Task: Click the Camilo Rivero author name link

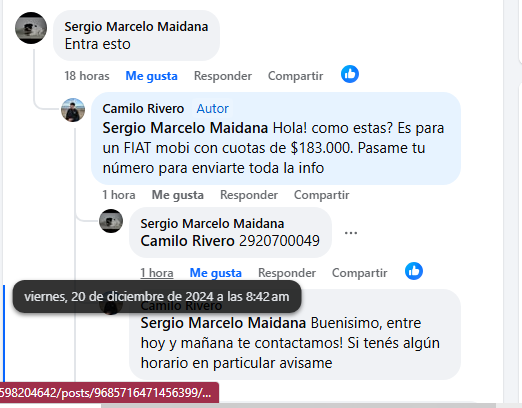Action: 143,109
